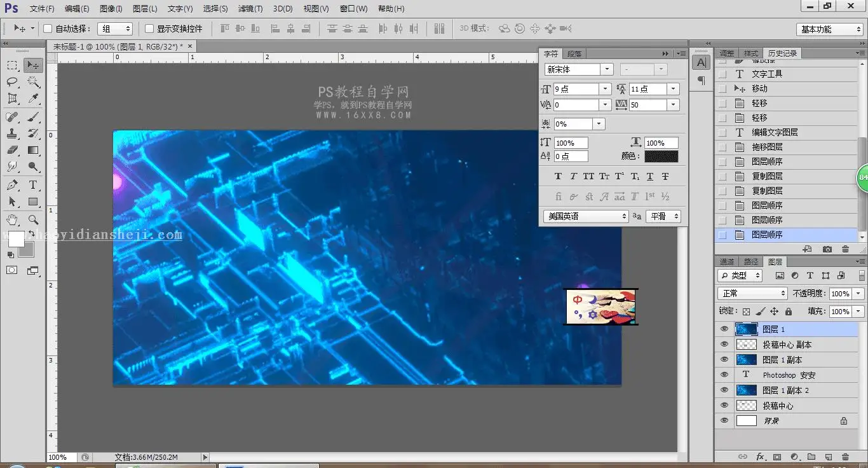Image resolution: width=868 pixels, height=468 pixels.
Task: Click the foreground color swatch
Action: click(16, 239)
